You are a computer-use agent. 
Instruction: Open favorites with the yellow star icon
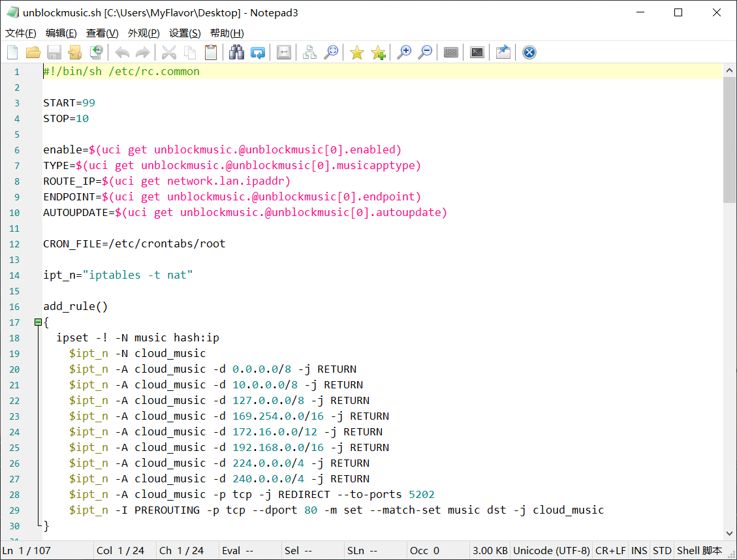pyautogui.click(x=356, y=52)
